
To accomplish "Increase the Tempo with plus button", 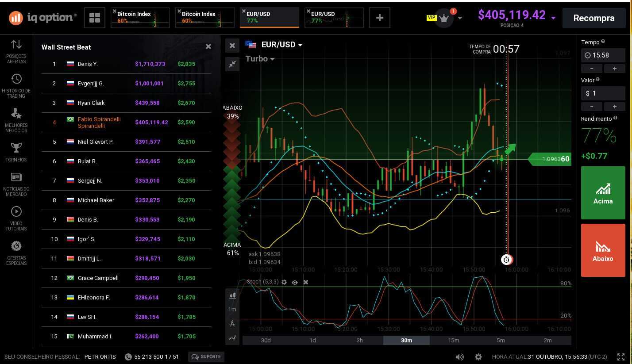I will click(x=614, y=69).
